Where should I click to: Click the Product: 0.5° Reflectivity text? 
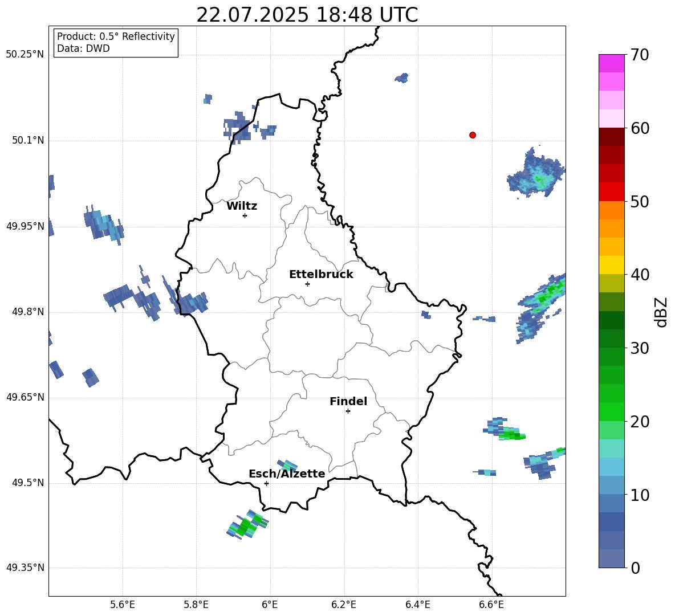coord(116,36)
